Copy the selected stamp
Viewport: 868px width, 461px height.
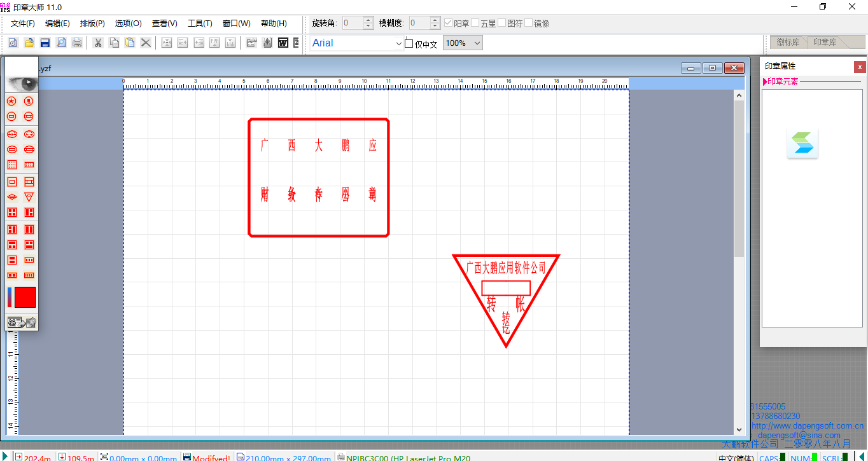click(x=114, y=43)
